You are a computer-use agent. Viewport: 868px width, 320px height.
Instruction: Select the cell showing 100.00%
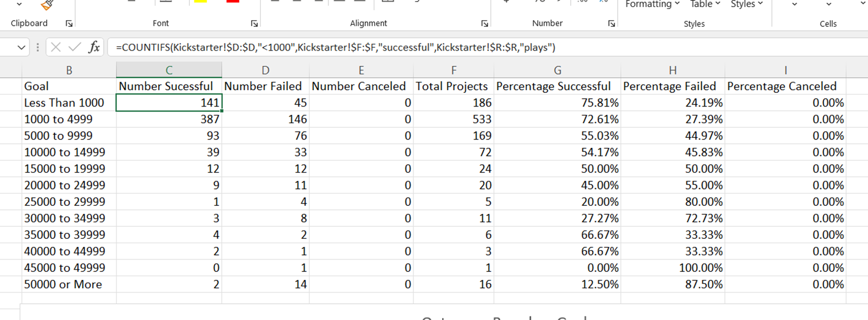[x=673, y=268]
